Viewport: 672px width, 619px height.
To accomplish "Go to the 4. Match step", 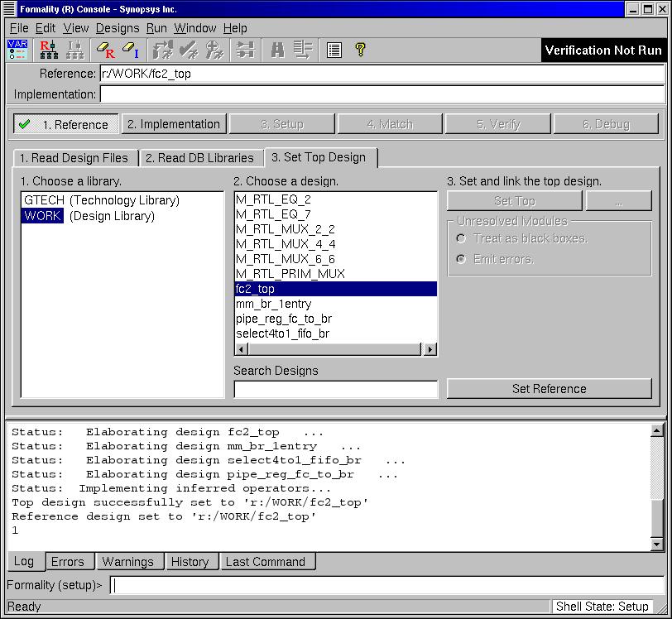I will coord(390,124).
